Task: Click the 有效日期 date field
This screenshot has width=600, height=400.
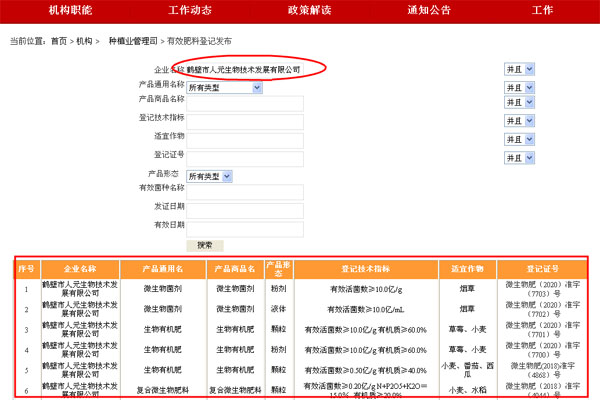Action: (x=245, y=228)
